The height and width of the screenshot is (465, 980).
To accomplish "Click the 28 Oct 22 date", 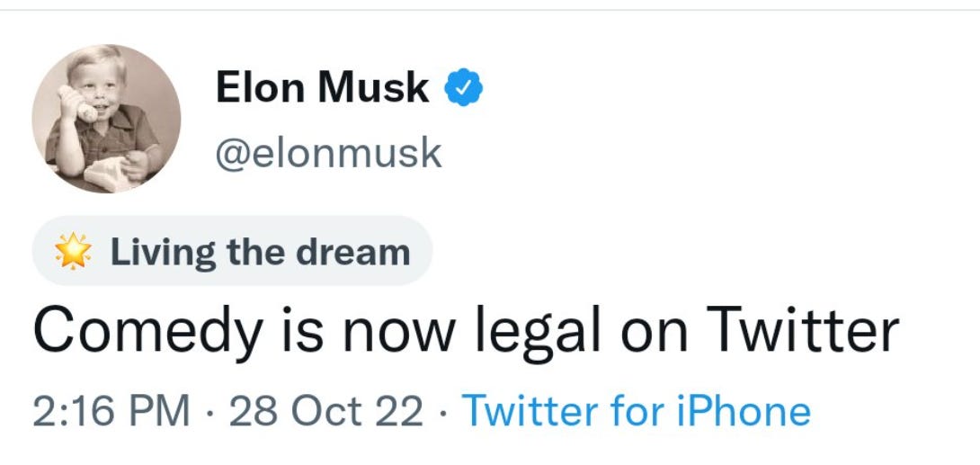I will (x=326, y=411).
